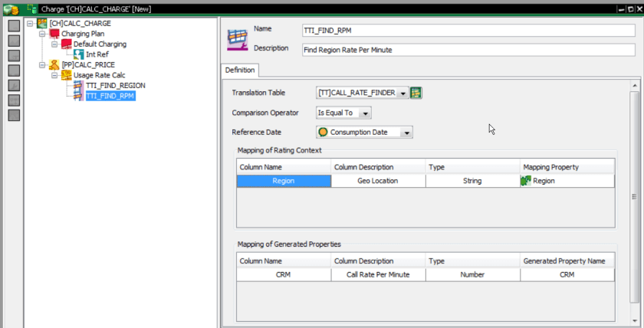Click the Int Ref node icon
The image size is (644, 328).
point(79,54)
